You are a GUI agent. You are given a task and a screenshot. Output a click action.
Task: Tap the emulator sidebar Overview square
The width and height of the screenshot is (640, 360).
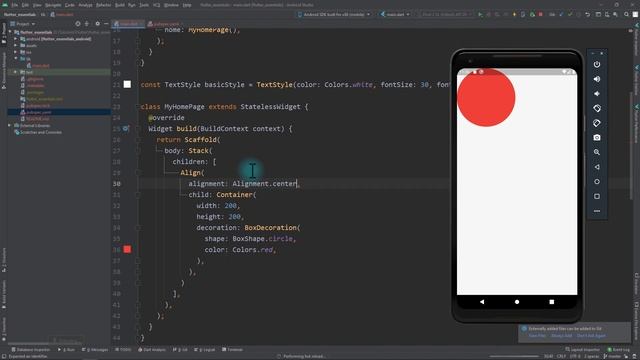[597, 196]
